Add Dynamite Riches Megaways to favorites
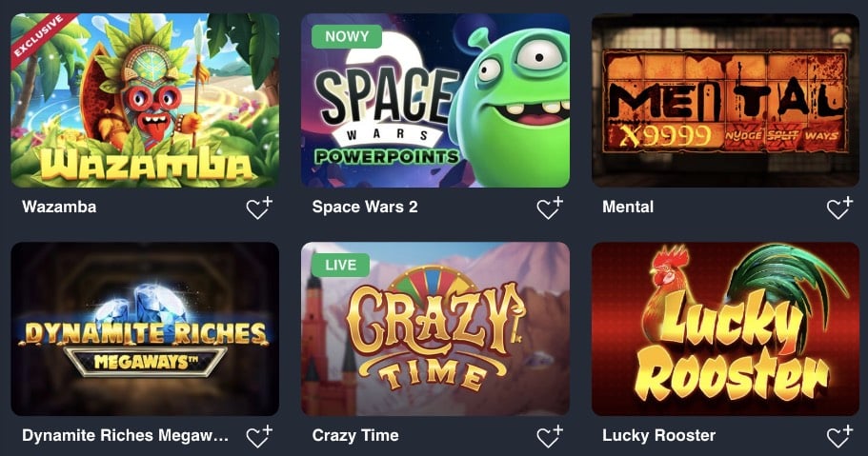This screenshot has height=456, width=868. [259, 437]
